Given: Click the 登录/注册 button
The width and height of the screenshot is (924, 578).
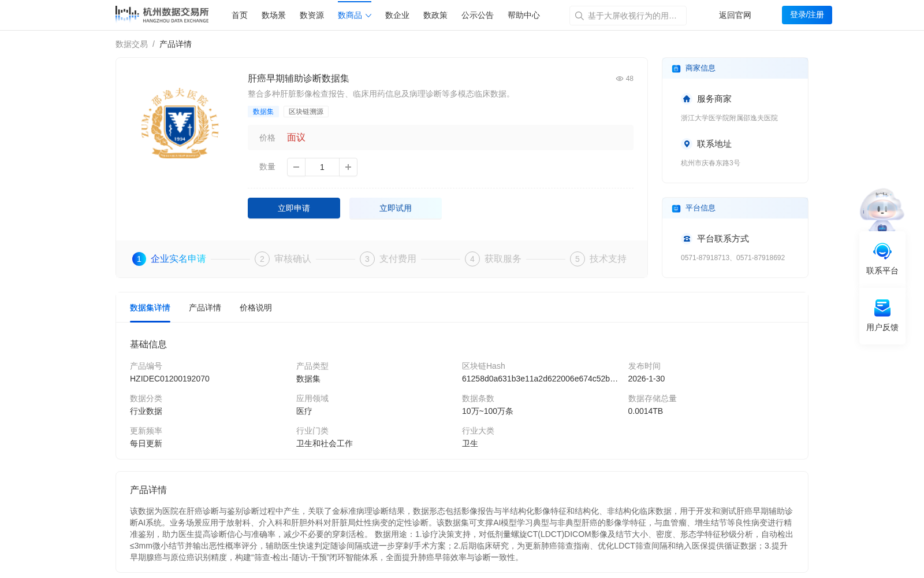Looking at the screenshot, I should [x=807, y=15].
